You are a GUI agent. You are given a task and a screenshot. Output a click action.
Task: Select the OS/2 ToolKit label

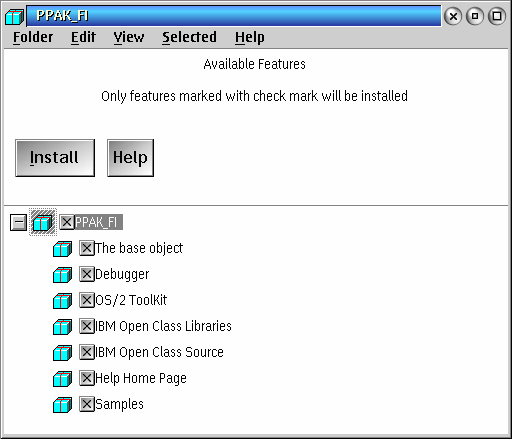(x=131, y=300)
